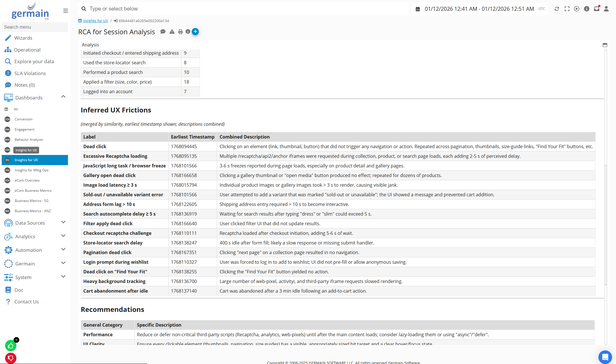The width and height of the screenshot is (616, 364).
Task: Collapse the Dashboards menu section
Action: pos(63,97)
